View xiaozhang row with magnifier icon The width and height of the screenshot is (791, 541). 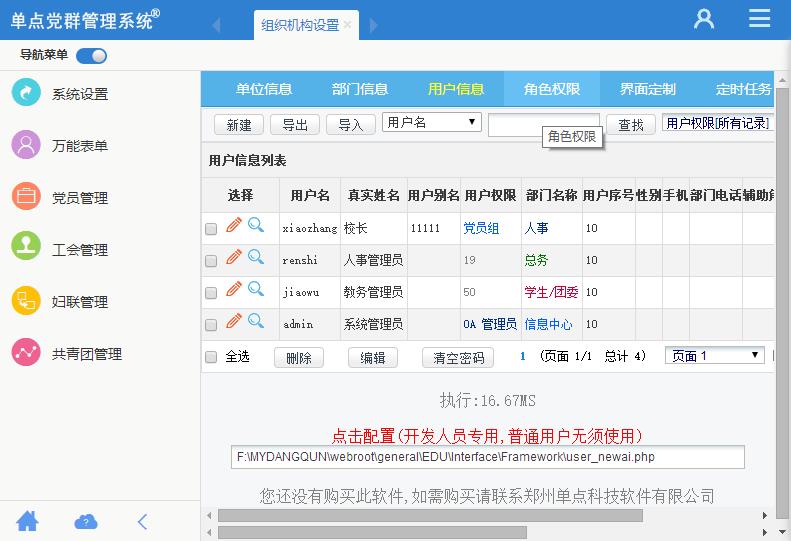[x=256, y=225]
